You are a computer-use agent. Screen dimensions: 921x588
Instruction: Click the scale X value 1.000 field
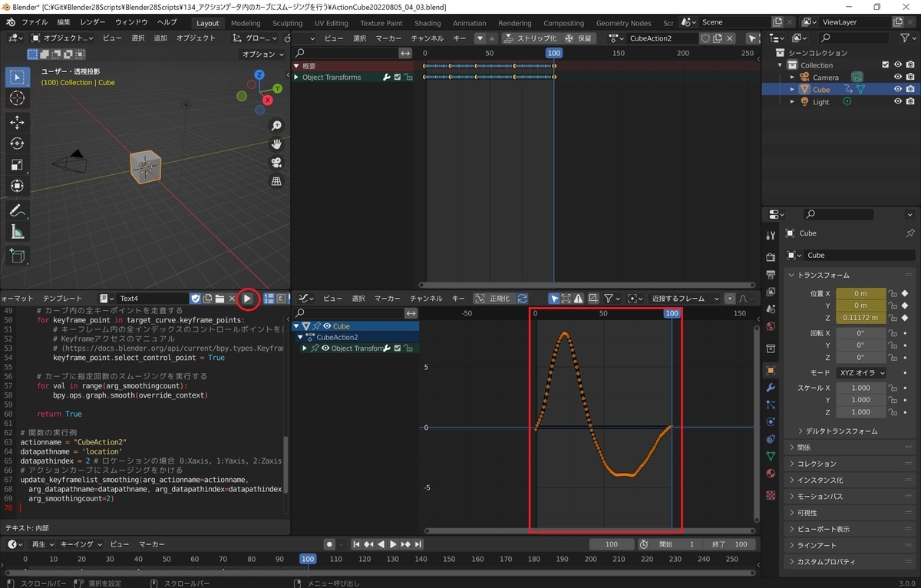click(860, 388)
